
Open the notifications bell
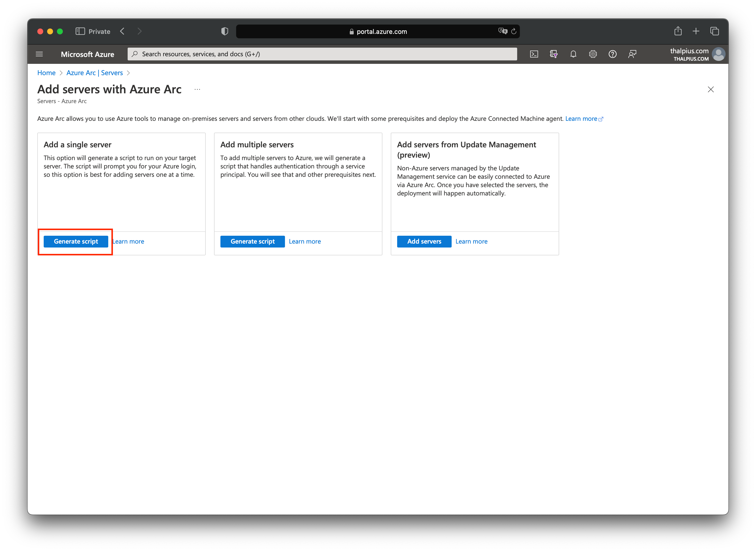coord(573,54)
